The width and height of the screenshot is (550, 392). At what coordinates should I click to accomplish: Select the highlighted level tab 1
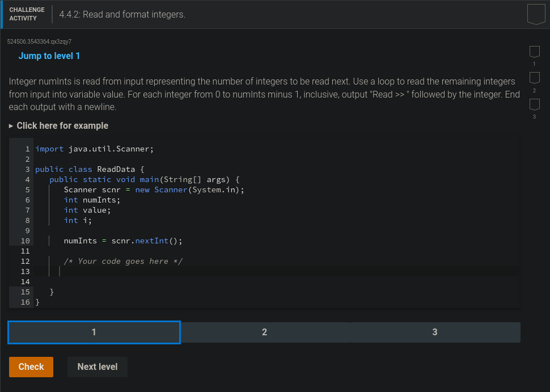94,332
